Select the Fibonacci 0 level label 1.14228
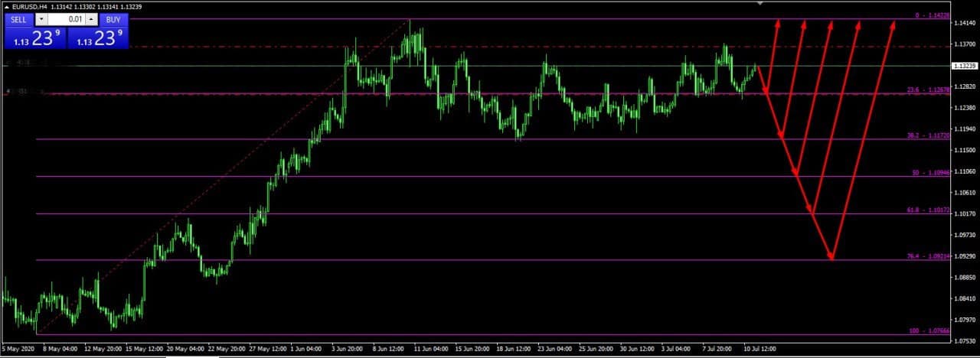Viewport: 980px width, 358px height. (x=932, y=15)
